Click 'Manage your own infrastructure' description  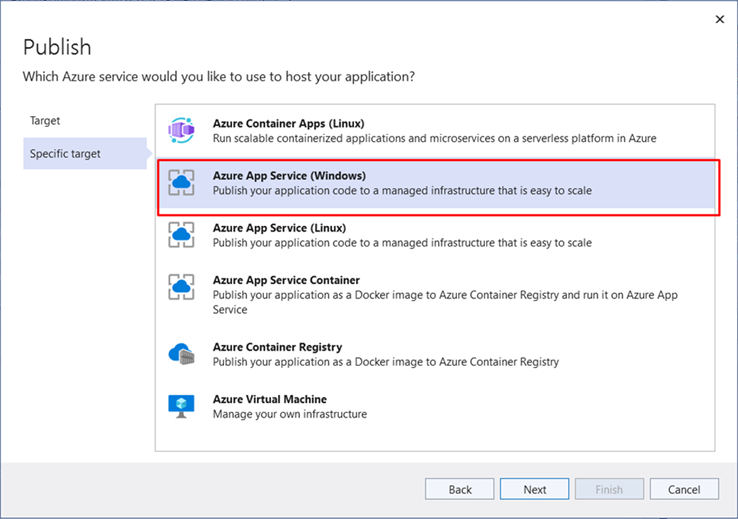(x=289, y=414)
